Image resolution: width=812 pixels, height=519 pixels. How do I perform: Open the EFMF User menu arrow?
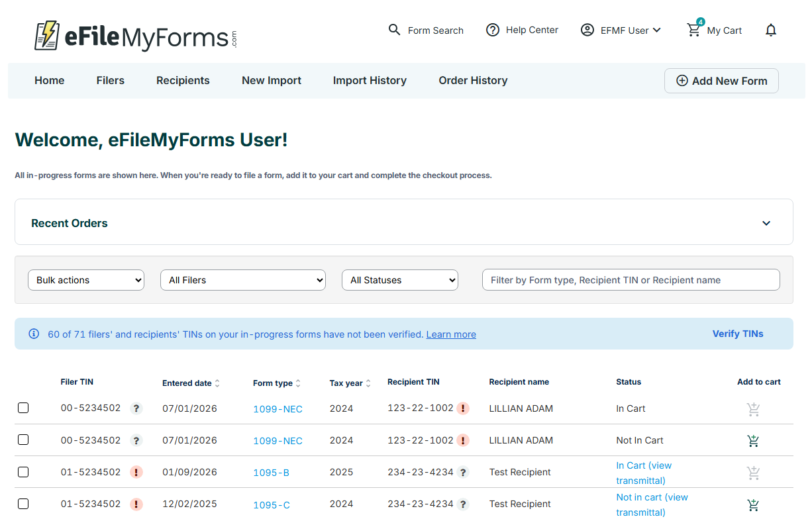656,30
